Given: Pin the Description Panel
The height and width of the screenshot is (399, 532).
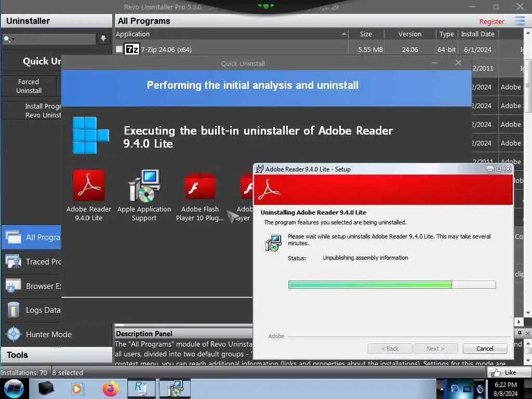Looking at the screenshot, I should pyautogui.click(x=520, y=333).
